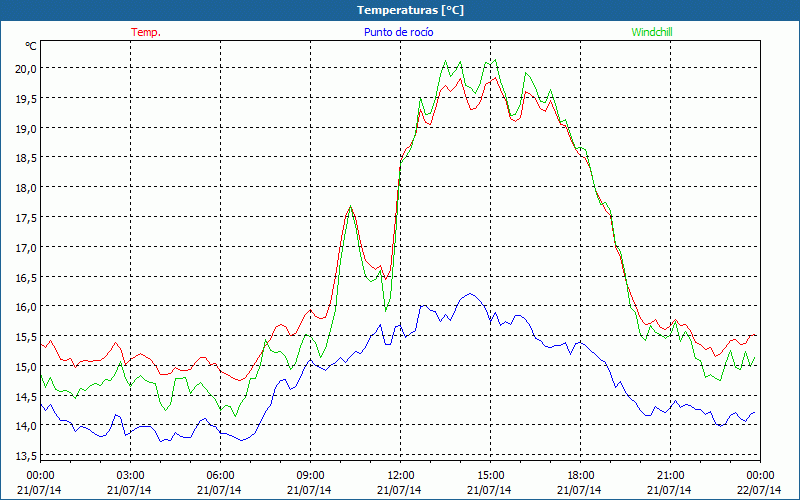Click the 15:00 time label on the x-axis

(x=490, y=476)
